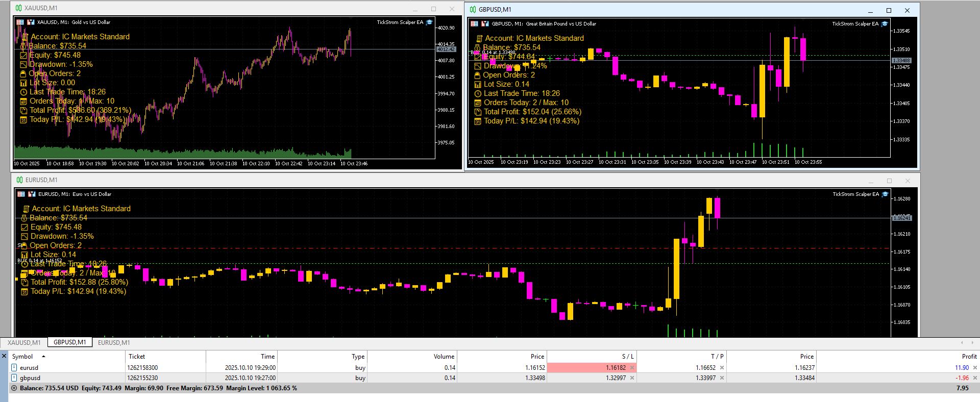Image resolution: width=980 pixels, height=402 pixels.
Task: Maximize the GBPUSD,M1 chart window
Action: (889, 10)
